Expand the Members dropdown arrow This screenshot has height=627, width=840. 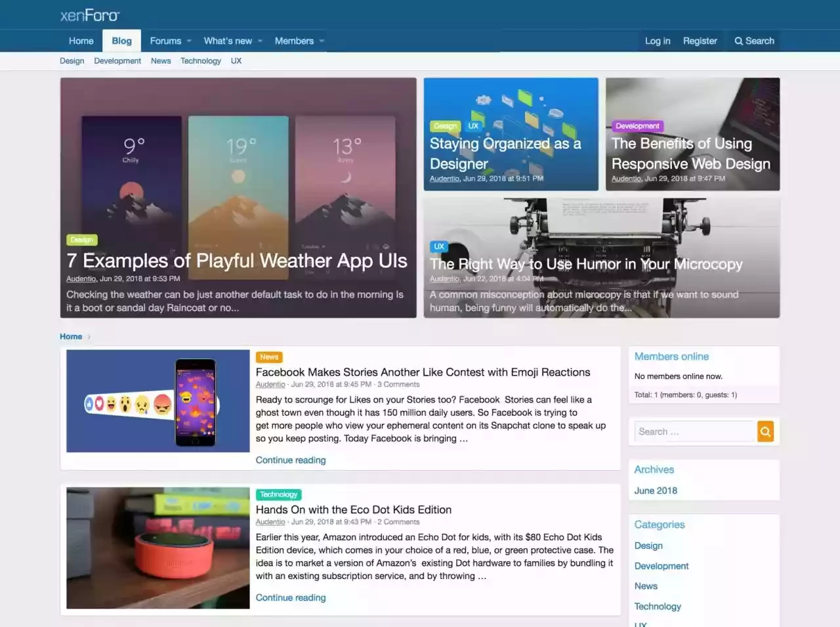coord(322,41)
